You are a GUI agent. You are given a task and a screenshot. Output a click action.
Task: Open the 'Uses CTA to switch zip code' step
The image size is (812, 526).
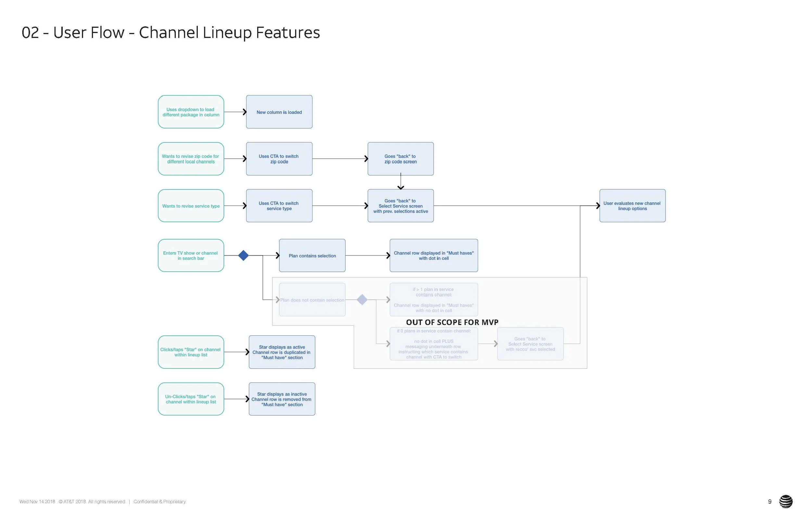[279, 159]
